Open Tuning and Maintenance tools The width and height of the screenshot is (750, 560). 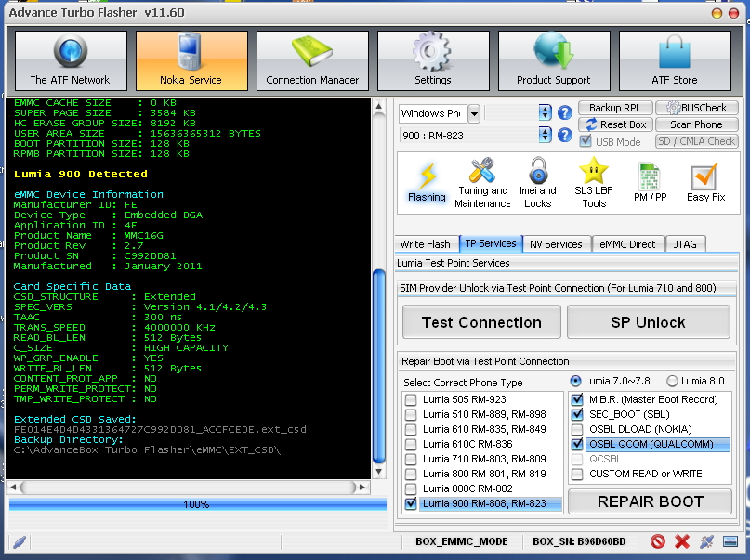482,183
